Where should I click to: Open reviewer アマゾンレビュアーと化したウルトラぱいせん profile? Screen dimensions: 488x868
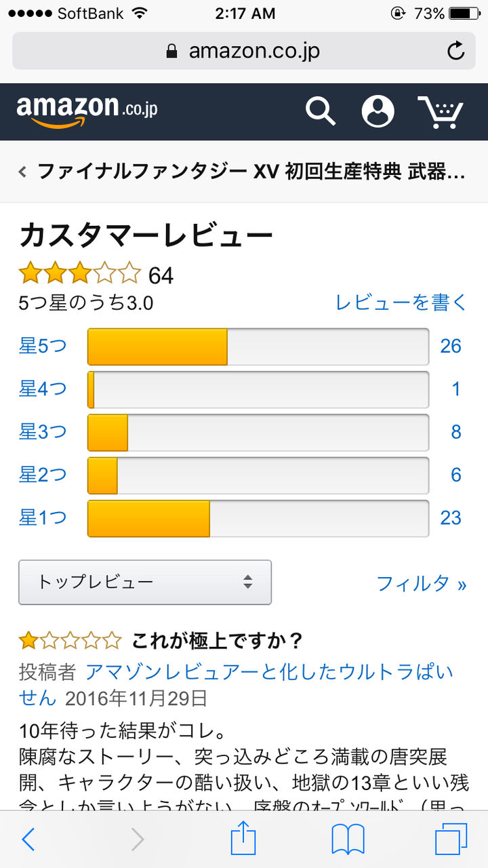pyautogui.click(x=237, y=684)
